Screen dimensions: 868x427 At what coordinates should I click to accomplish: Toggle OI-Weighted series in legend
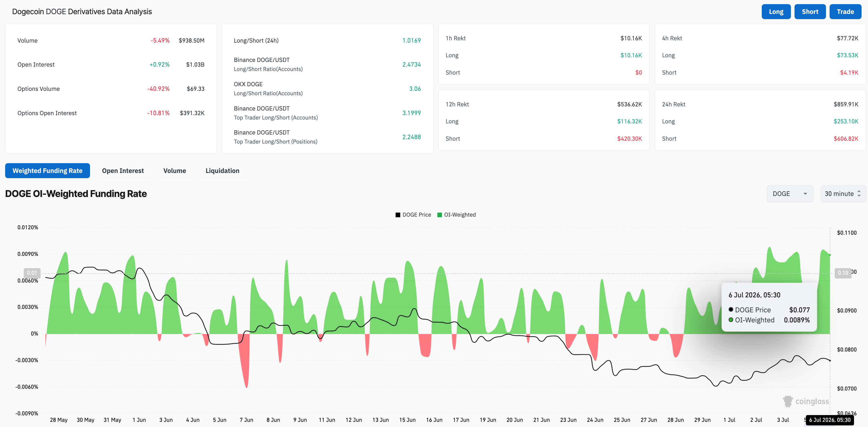457,215
